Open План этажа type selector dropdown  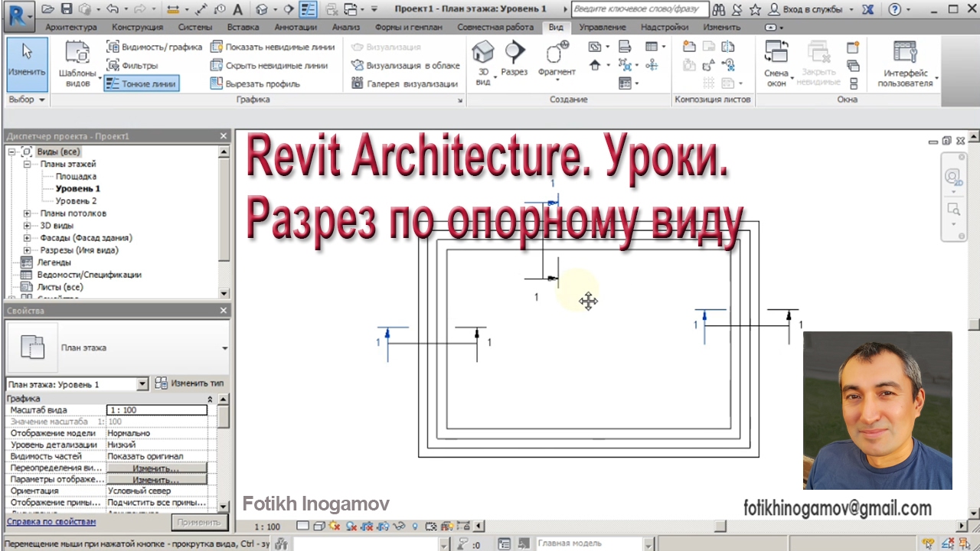click(224, 347)
